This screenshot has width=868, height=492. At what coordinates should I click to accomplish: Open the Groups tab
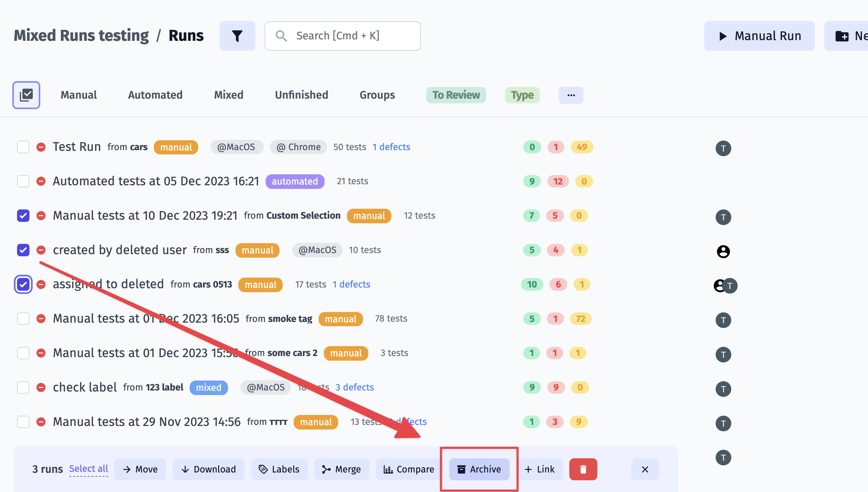tap(378, 95)
